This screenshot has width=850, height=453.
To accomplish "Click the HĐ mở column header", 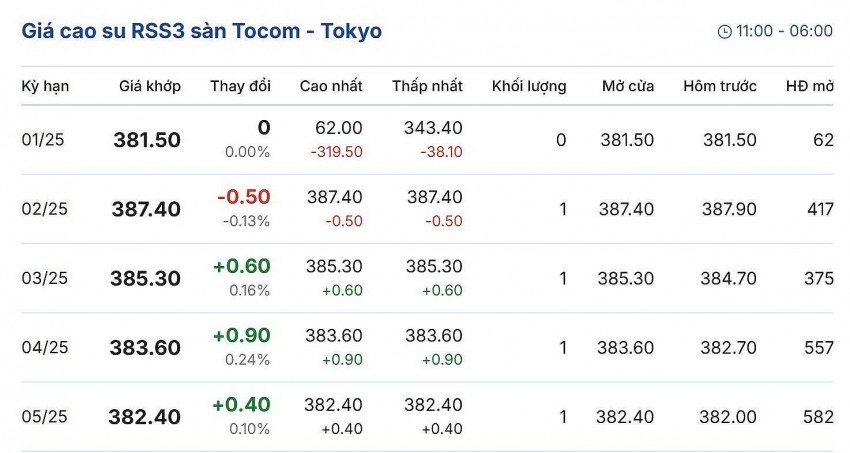I will click(x=809, y=86).
